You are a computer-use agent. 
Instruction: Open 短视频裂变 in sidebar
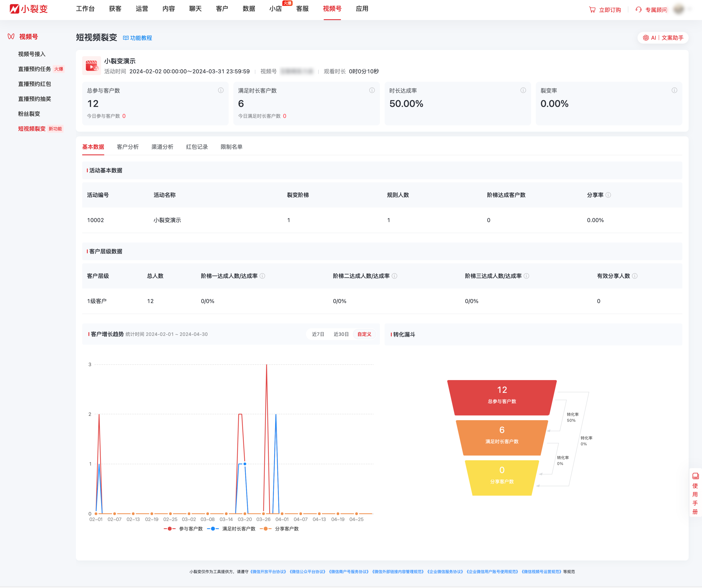[32, 129]
